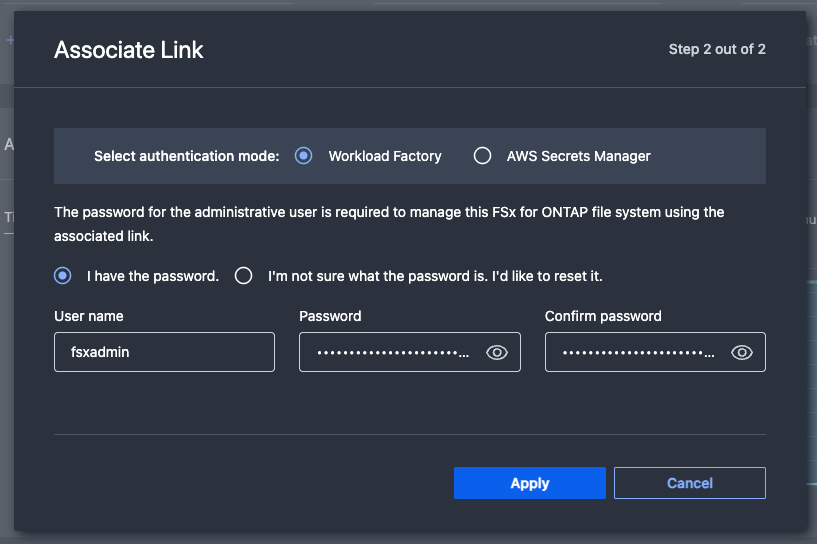Choose the reset password radio option
This screenshot has height=544, width=817.
pyautogui.click(x=243, y=276)
